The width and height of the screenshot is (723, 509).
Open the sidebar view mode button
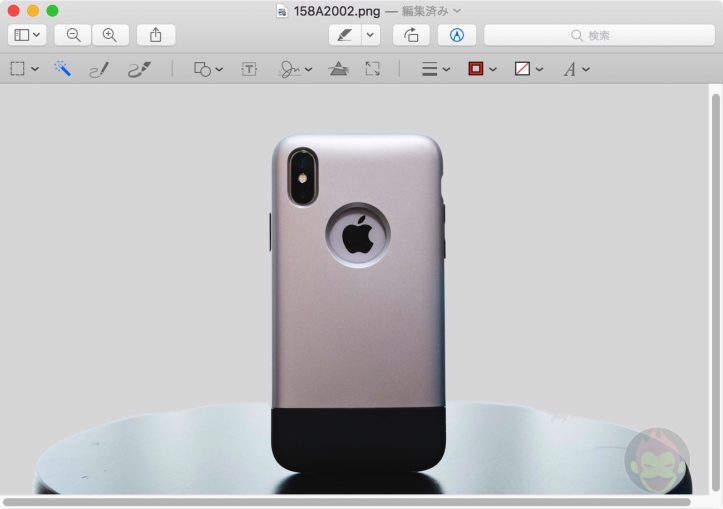coord(27,35)
